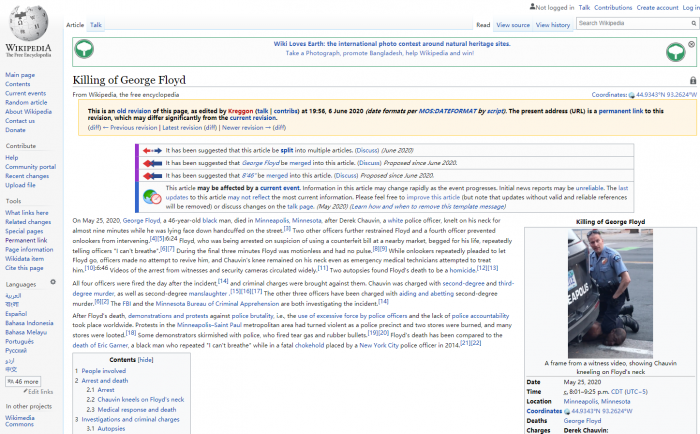The width and height of the screenshot is (700, 434).
Task: Hide the Contents table
Action: [x=145, y=360]
